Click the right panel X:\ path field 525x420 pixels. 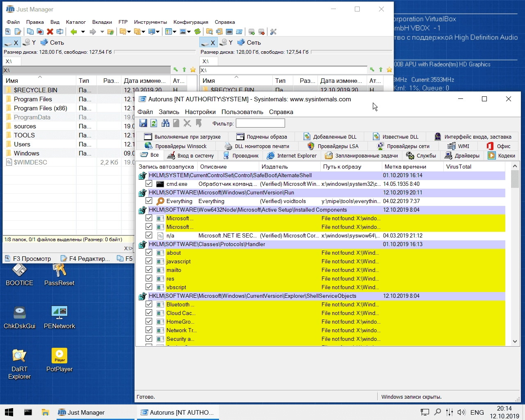click(x=283, y=70)
